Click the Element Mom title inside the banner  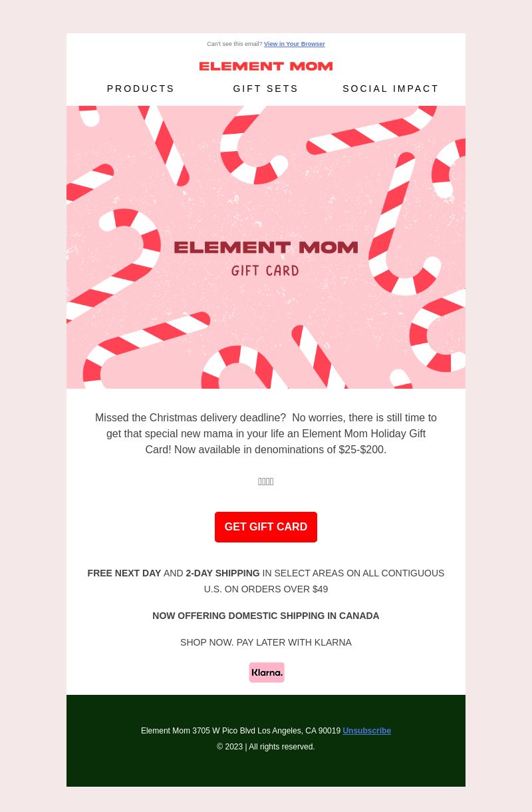click(266, 248)
